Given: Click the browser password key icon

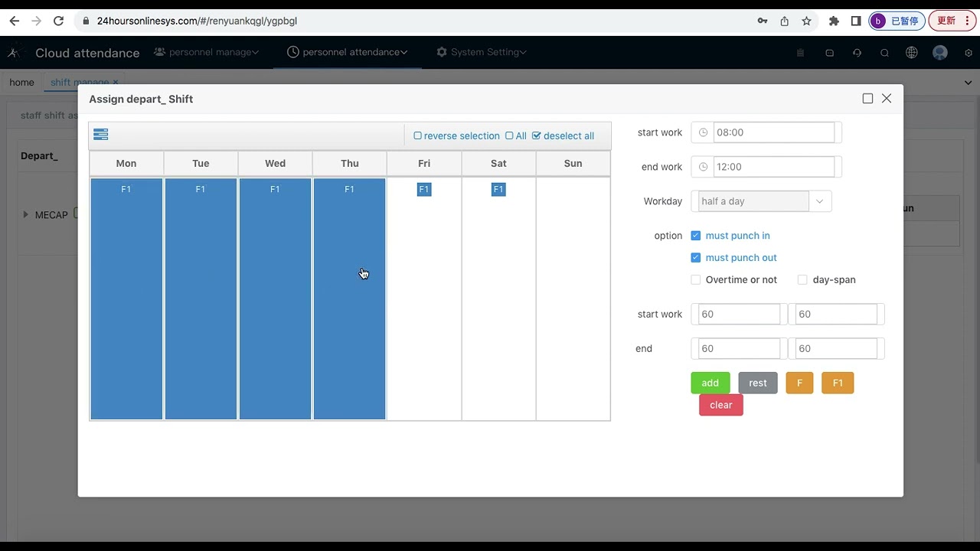Looking at the screenshot, I should [x=763, y=21].
